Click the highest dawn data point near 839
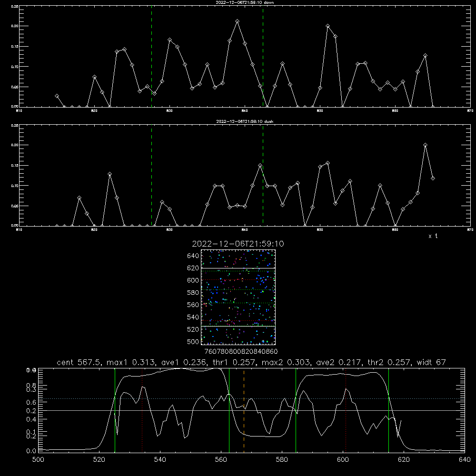 click(238, 21)
